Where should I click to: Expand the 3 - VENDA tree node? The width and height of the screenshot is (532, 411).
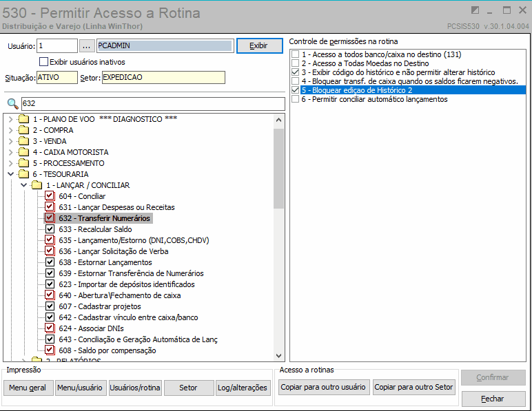point(10,141)
